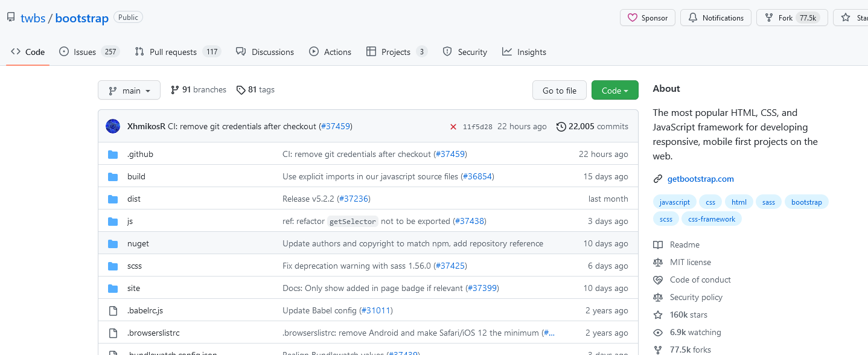Click the eye icon next to 6.9k watching

click(x=658, y=332)
